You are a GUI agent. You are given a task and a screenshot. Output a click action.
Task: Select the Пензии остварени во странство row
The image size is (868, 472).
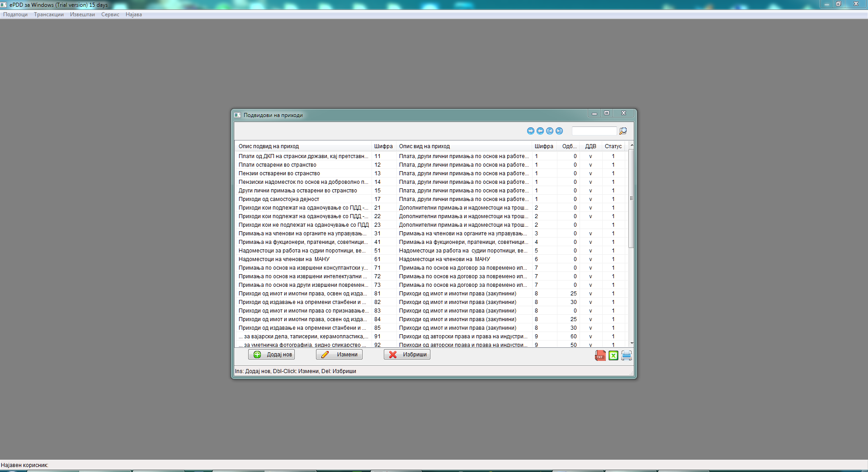click(279, 173)
